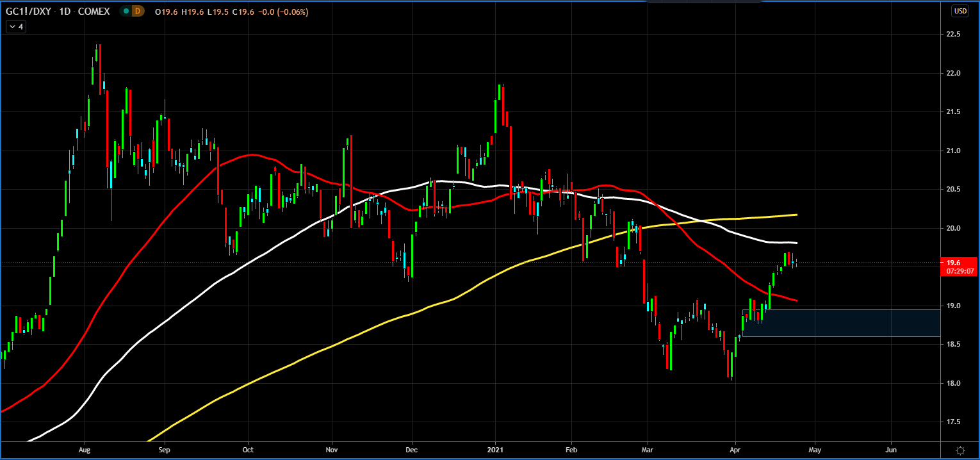Click the May label on time axis
Screen dimensions: 980x460
point(815,450)
